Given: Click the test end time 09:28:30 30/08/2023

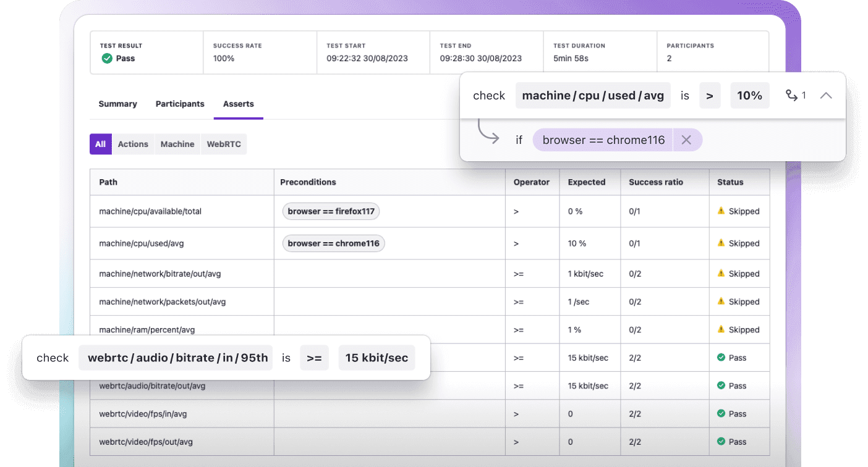Looking at the screenshot, I should [x=481, y=59].
